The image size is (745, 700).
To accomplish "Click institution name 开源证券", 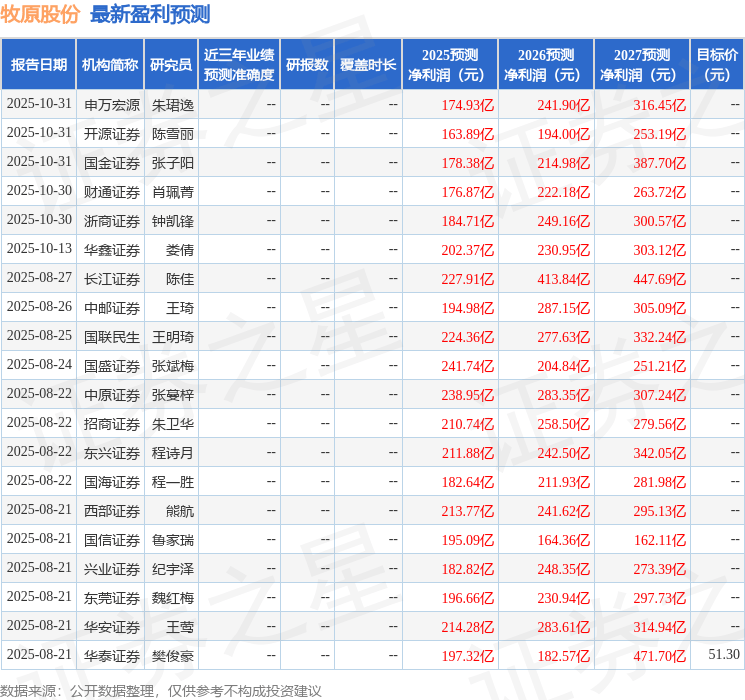I will (112, 134).
